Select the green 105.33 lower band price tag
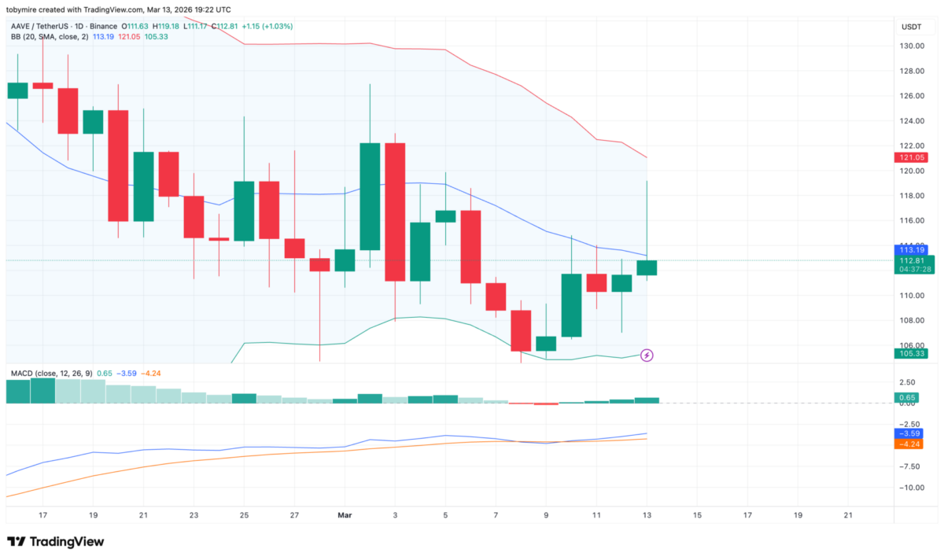The image size is (944, 560). point(909,353)
